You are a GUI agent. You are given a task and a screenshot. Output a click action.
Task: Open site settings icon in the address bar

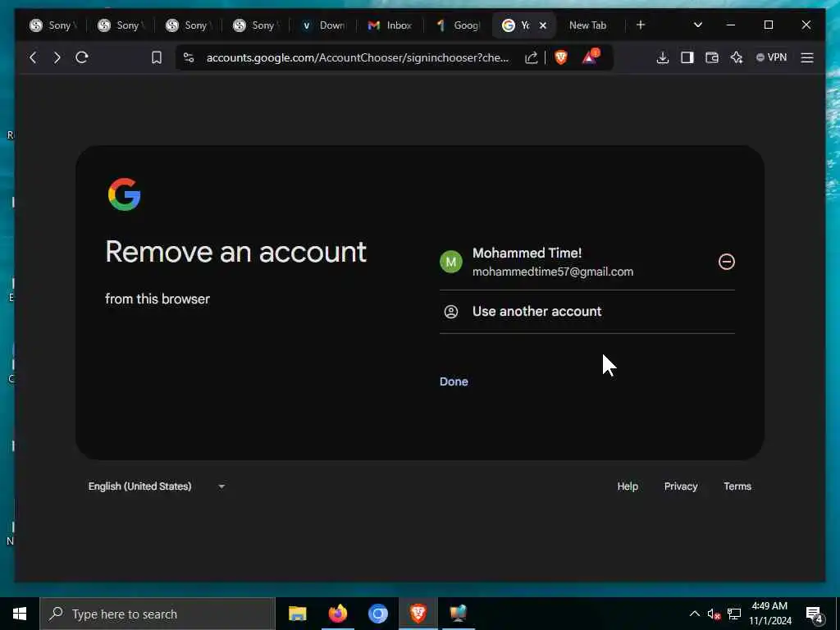189,57
